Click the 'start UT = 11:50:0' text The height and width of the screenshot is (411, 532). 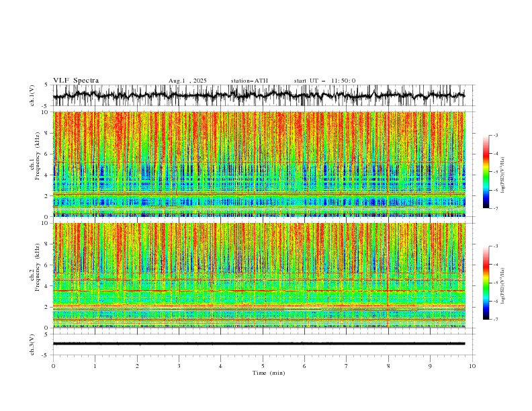324,81
